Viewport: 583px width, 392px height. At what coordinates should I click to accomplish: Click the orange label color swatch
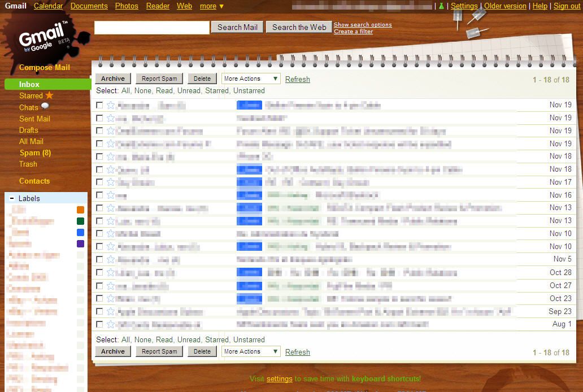[80, 210]
